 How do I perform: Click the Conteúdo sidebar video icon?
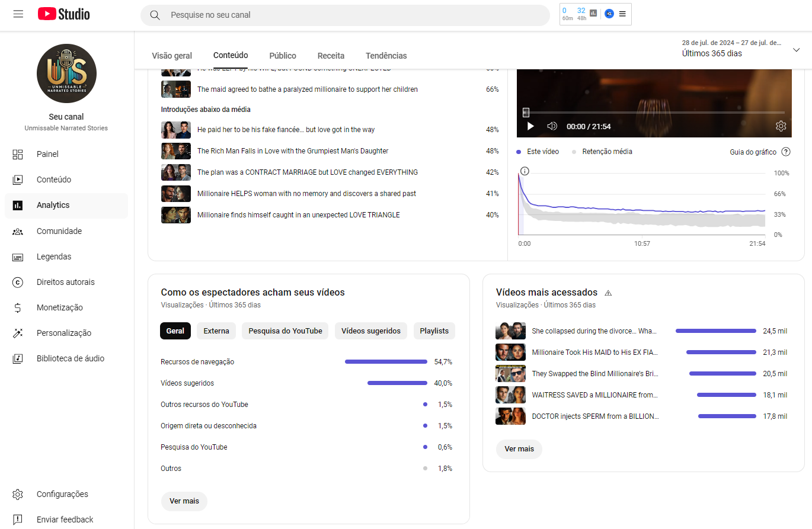pyautogui.click(x=18, y=179)
